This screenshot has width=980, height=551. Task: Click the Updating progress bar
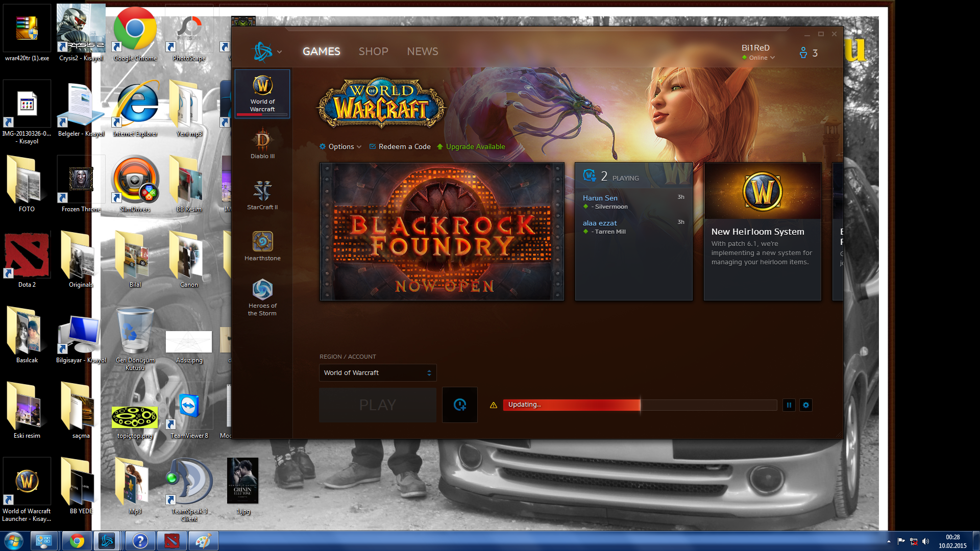tap(640, 405)
